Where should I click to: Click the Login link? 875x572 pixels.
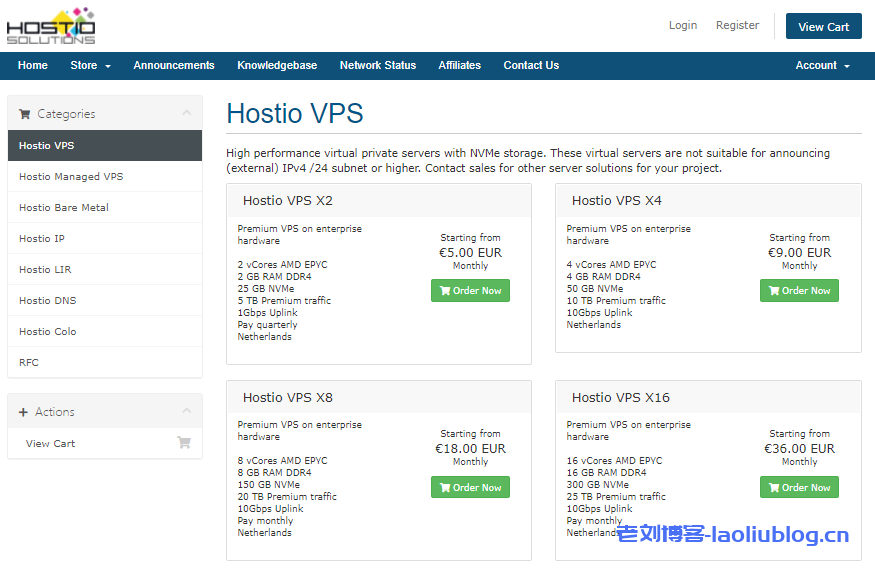(x=683, y=26)
